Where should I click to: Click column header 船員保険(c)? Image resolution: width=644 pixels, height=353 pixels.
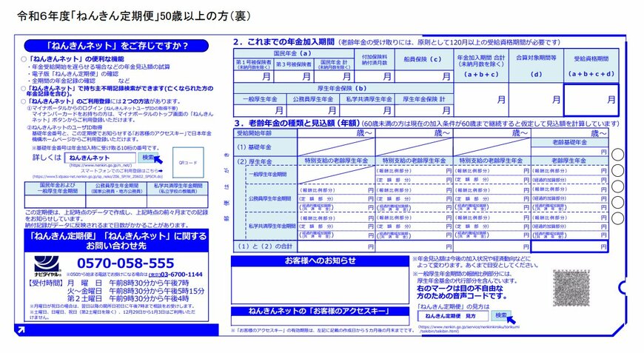point(423,59)
